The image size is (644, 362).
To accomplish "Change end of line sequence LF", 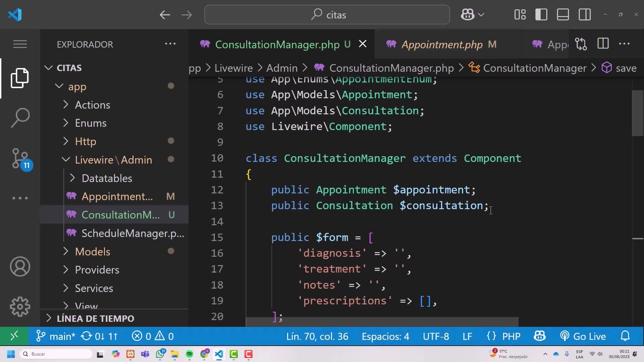I will 467,336.
